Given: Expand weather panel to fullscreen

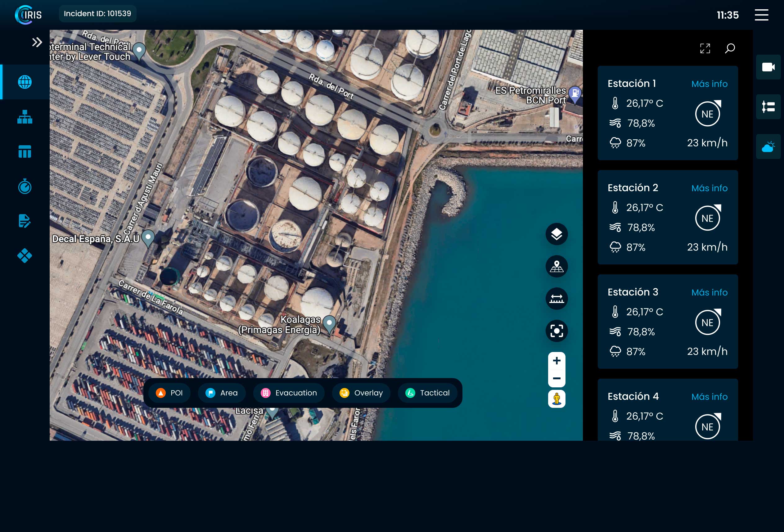Looking at the screenshot, I should tap(705, 49).
